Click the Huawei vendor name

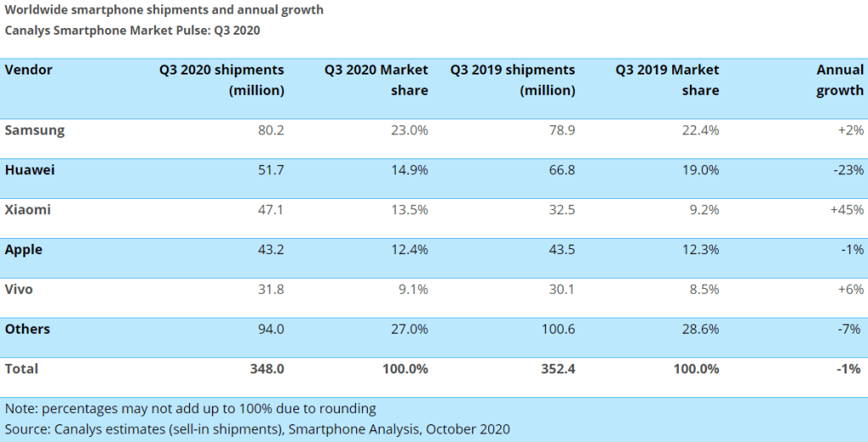coord(30,170)
